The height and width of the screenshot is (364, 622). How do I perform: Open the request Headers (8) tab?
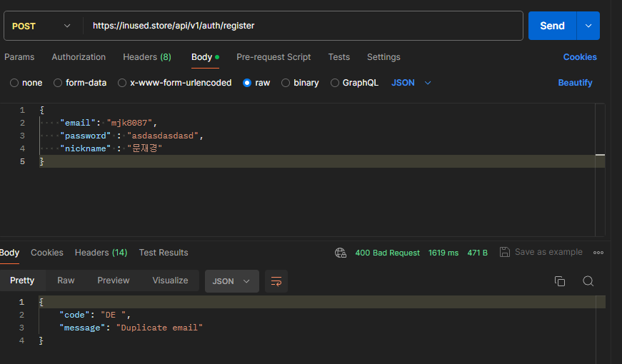pyautogui.click(x=147, y=57)
